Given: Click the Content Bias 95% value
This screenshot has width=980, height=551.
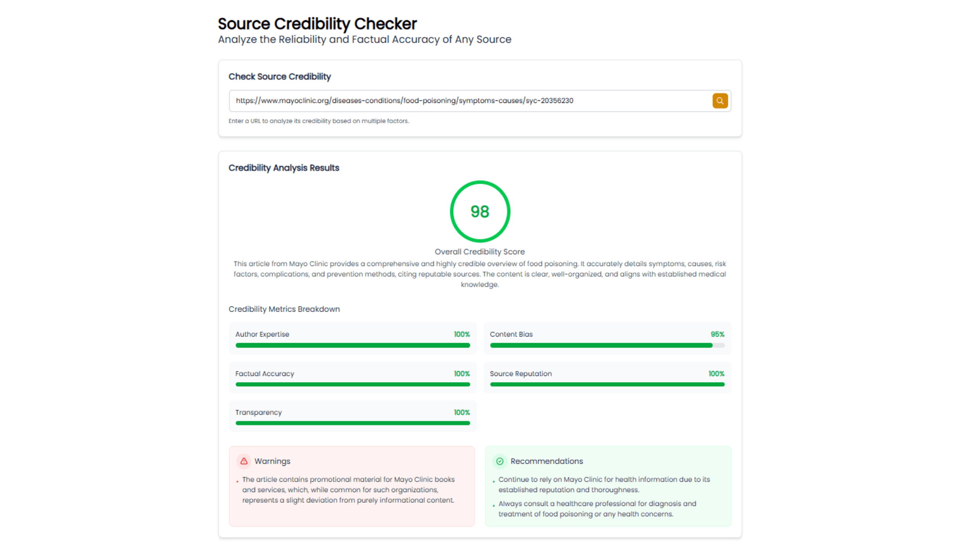Looking at the screenshot, I should (x=717, y=334).
